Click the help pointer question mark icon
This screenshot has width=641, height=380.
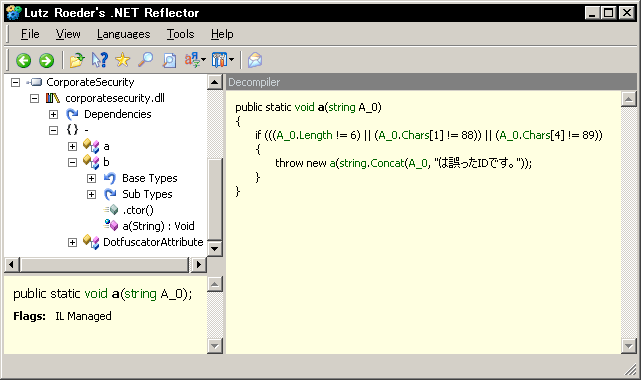pyautogui.click(x=100, y=60)
